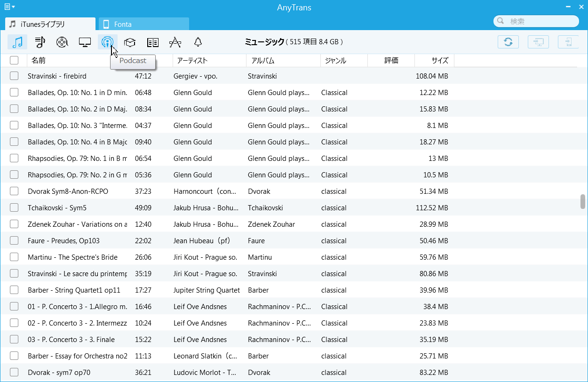The height and width of the screenshot is (382, 588).
Task: Click the 83.22 MB size cell
Action: [434, 372]
